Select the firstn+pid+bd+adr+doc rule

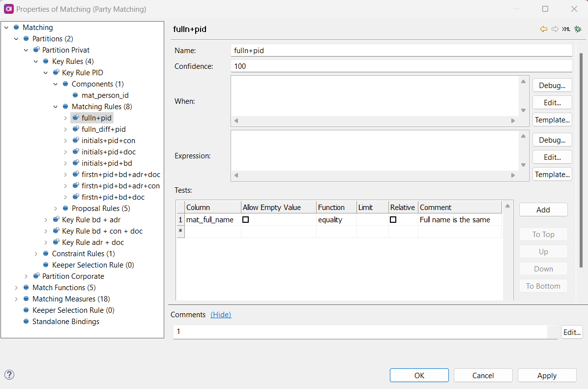tap(121, 174)
